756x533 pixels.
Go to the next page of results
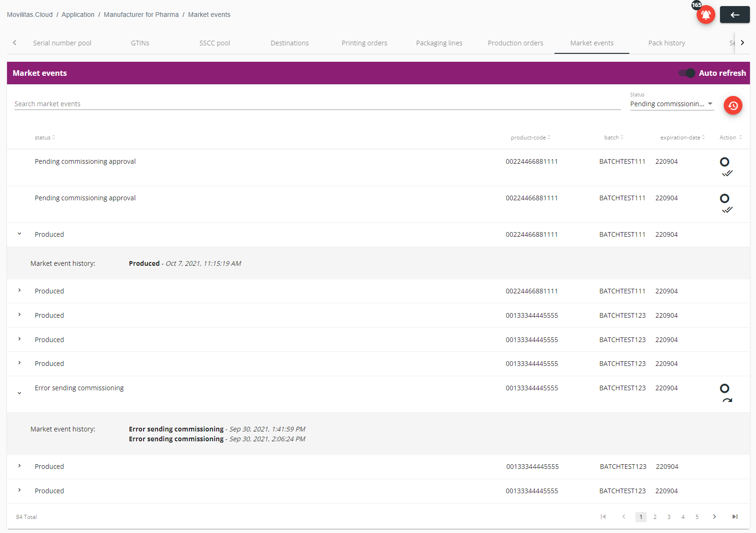click(x=714, y=517)
